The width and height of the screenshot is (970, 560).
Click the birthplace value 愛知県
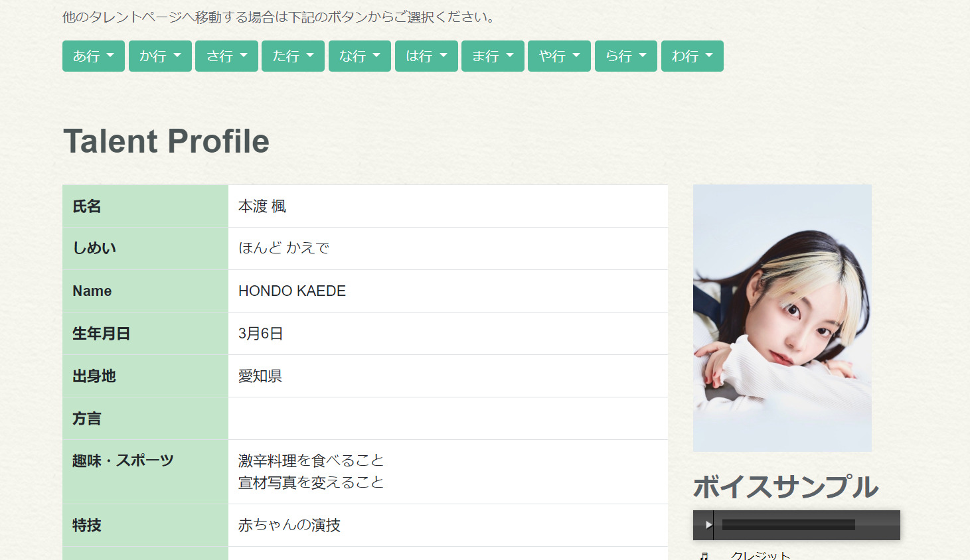[260, 376]
